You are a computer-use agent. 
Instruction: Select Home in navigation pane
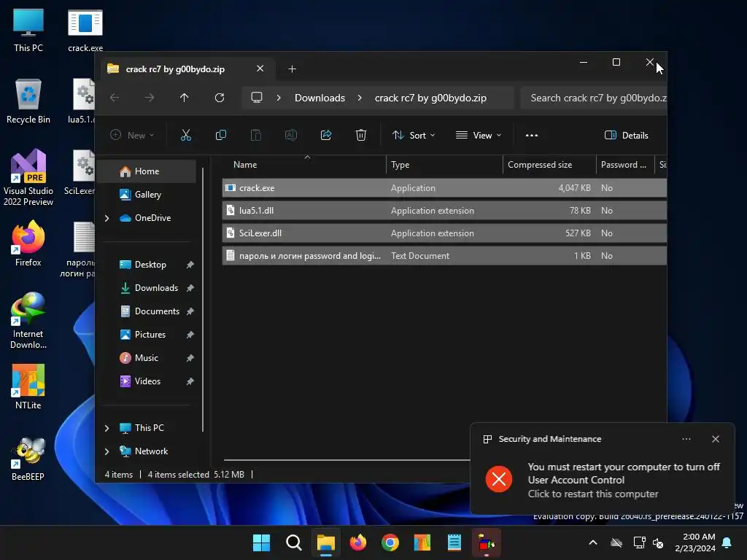[x=147, y=171]
